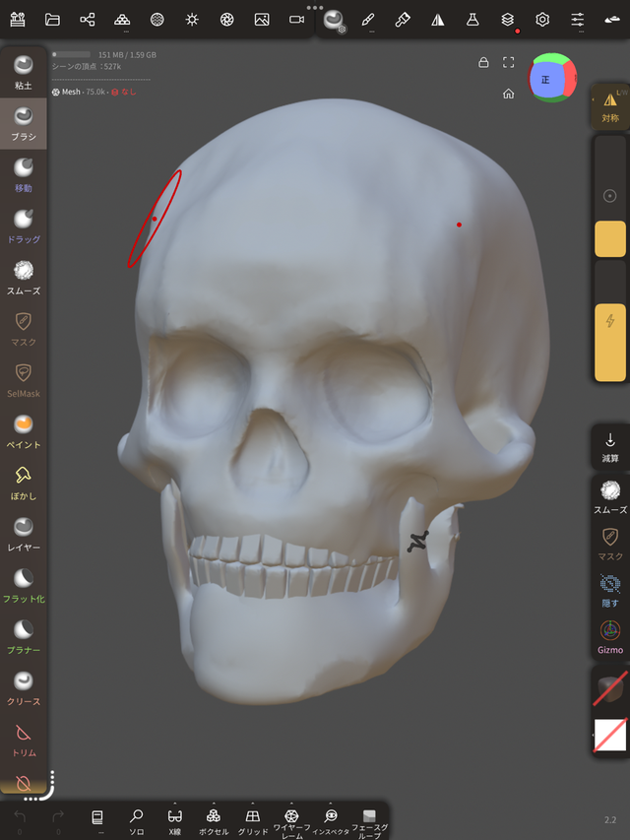Open the settings gear menu

coord(542,20)
